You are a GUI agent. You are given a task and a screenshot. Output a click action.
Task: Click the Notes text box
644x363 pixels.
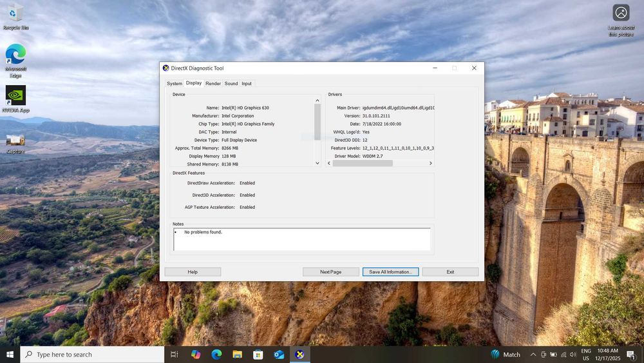pos(302,239)
